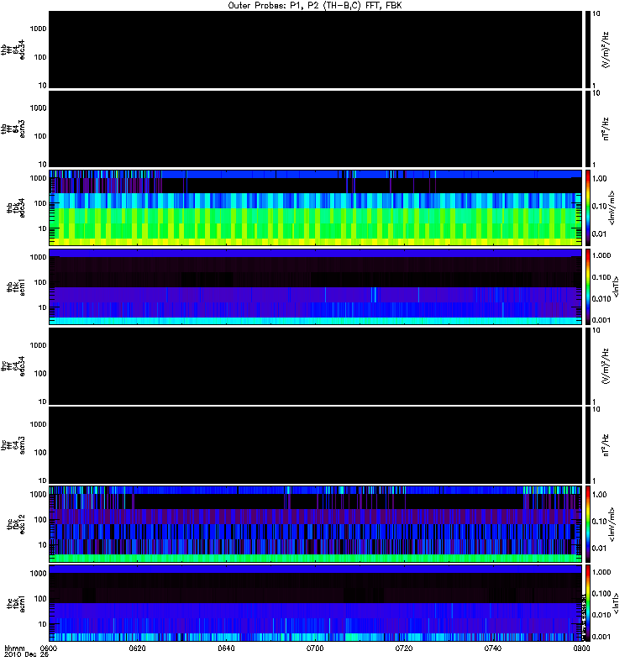Click inside the thb fff 64 scm3 spectrogram

(x=315, y=129)
